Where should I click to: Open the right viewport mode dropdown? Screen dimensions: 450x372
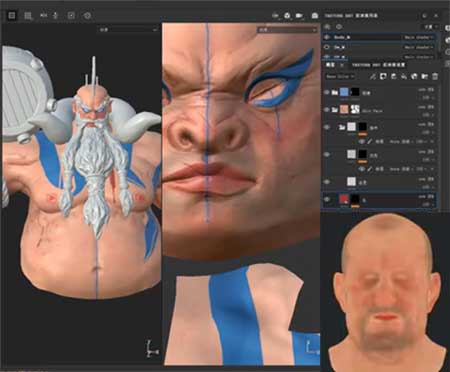point(287,30)
